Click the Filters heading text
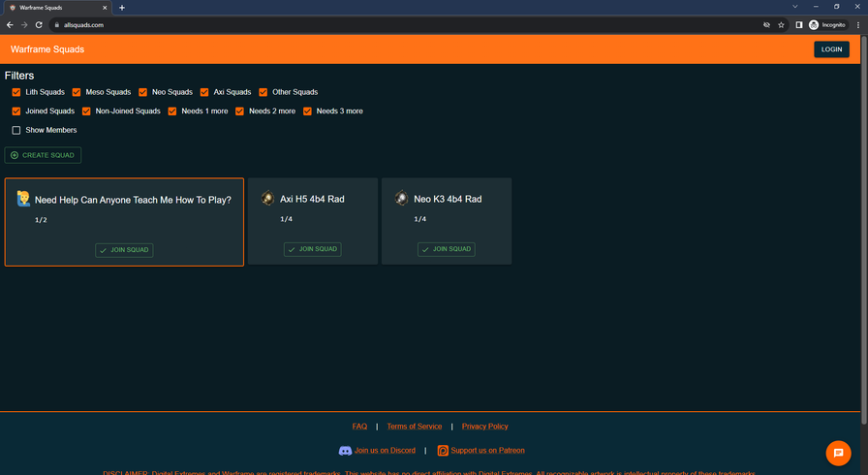The image size is (868, 475). coord(19,76)
